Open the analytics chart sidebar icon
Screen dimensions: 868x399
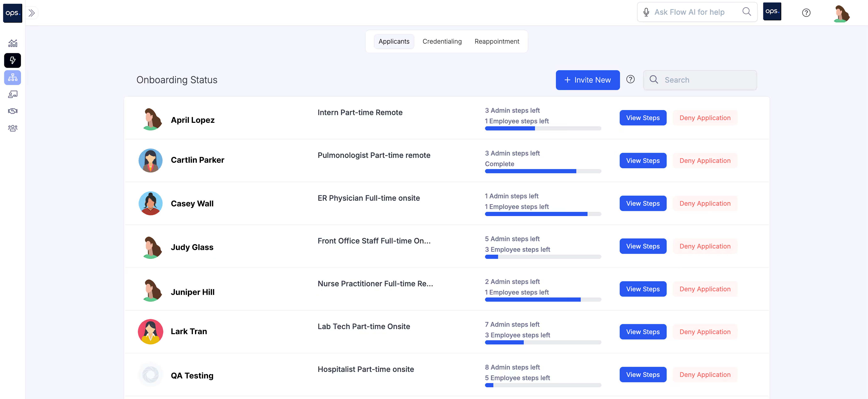12,43
